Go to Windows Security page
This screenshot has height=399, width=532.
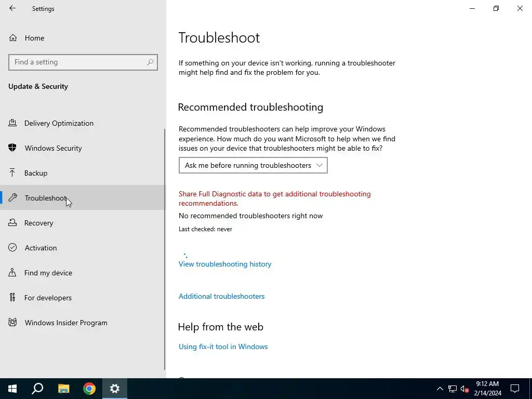(54, 148)
